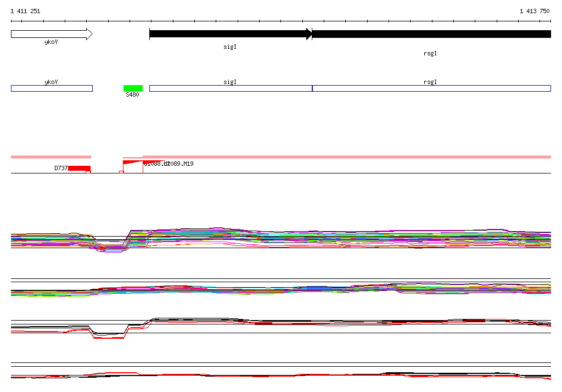The width and height of the screenshot is (562, 392).
Task: Click the rsgI label under black bar
Action: pyautogui.click(x=430, y=53)
